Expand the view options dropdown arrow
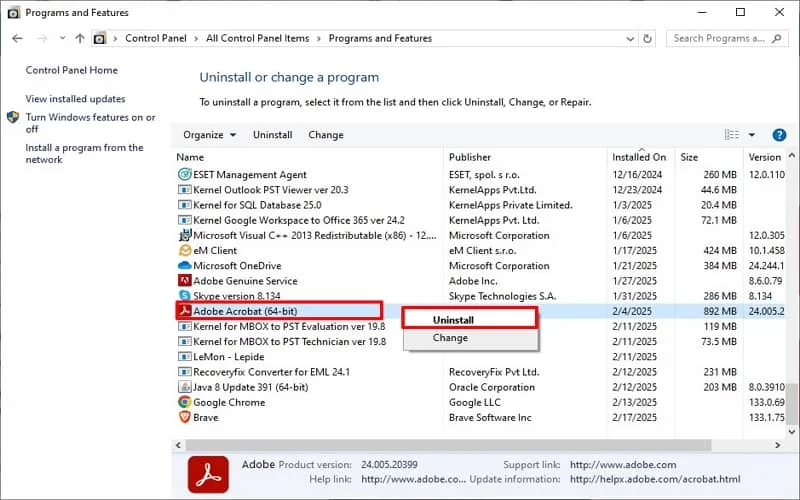The image size is (800, 500). [752, 135]
